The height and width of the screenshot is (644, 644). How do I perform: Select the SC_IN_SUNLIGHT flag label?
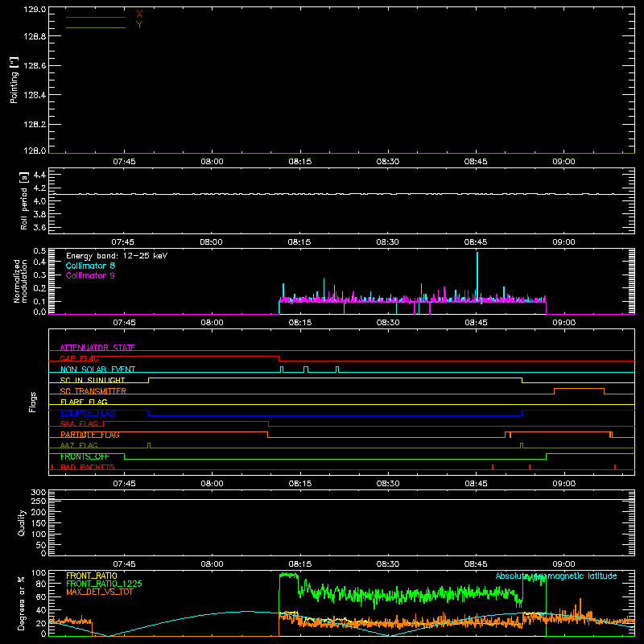click(93, 380)
